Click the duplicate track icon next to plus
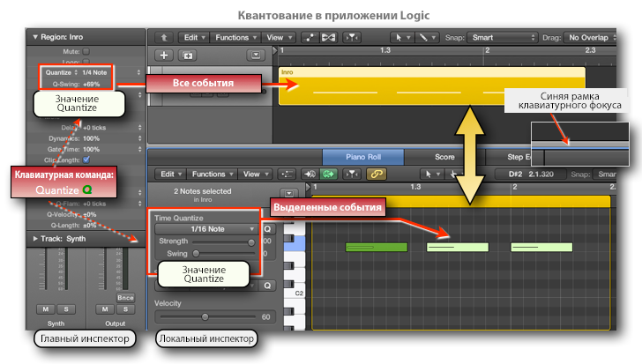Screen dimensions: 642x364 [x=188, y=56]
